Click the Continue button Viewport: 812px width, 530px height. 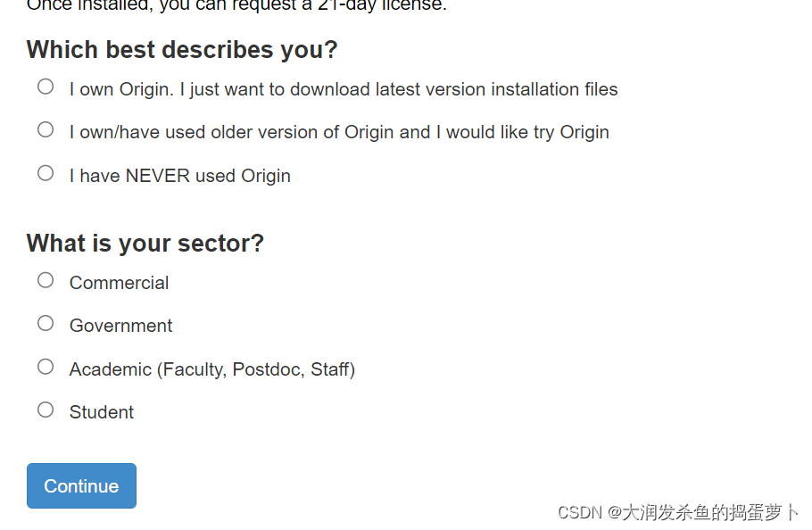pyautogui.click(x=81, y=485)
